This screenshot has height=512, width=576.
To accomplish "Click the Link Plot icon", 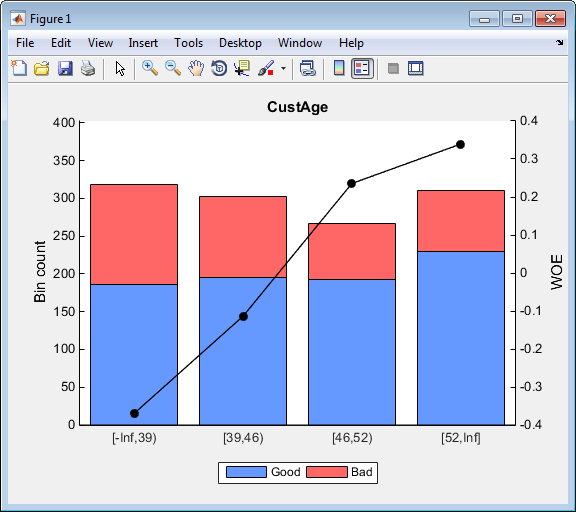I will click(307, 68).
